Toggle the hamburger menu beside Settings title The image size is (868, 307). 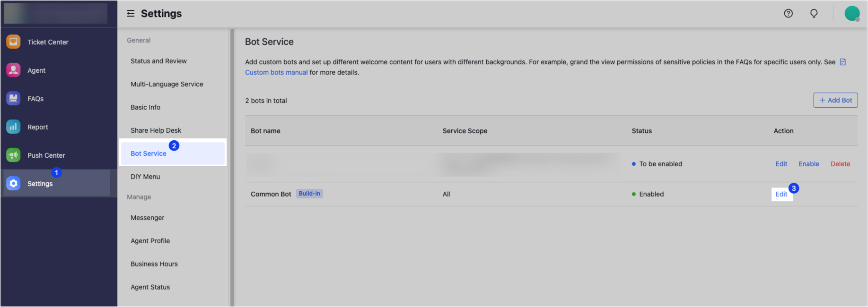pyautogui.click(x=131, y=14)
